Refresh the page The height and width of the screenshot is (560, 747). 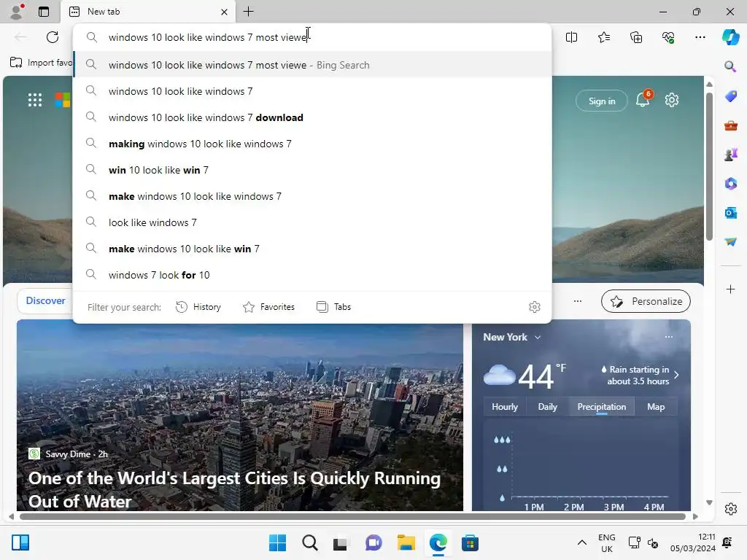pyautogui.click(x=53, y=37)
